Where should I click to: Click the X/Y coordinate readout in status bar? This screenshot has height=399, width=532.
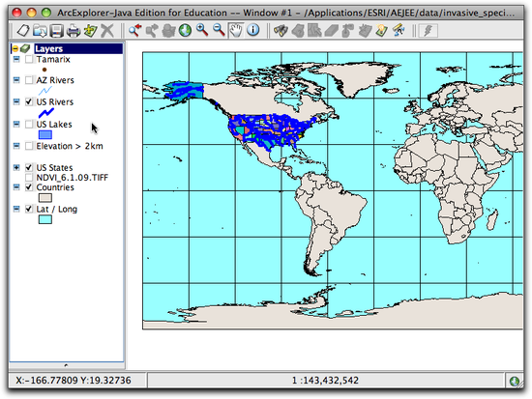[x=74, y=381]
